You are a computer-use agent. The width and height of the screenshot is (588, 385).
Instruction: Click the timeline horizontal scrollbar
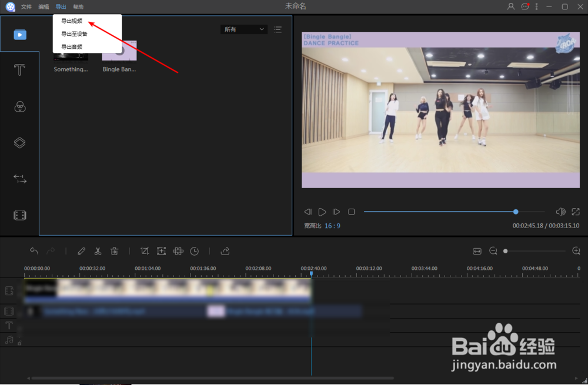213,379
